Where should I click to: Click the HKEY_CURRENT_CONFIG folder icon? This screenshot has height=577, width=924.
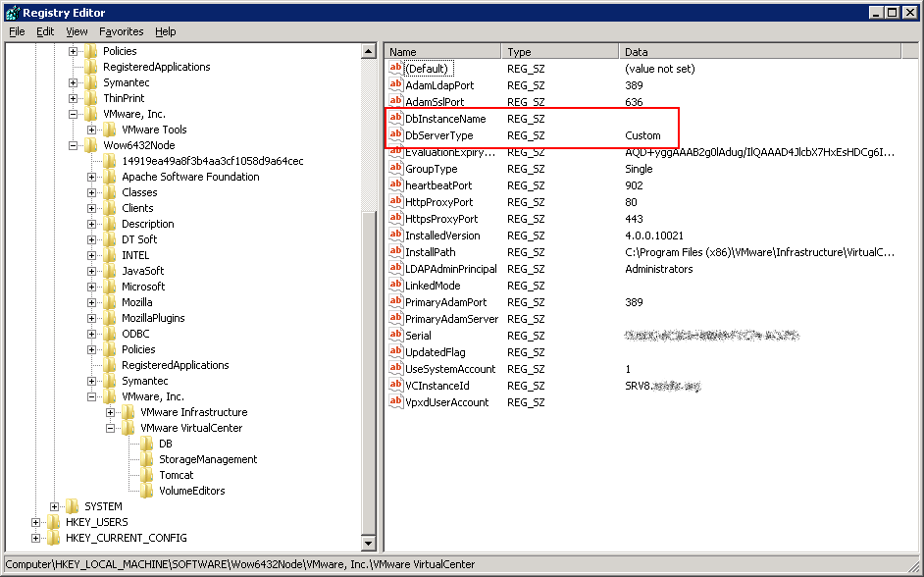tap(53, 538)
